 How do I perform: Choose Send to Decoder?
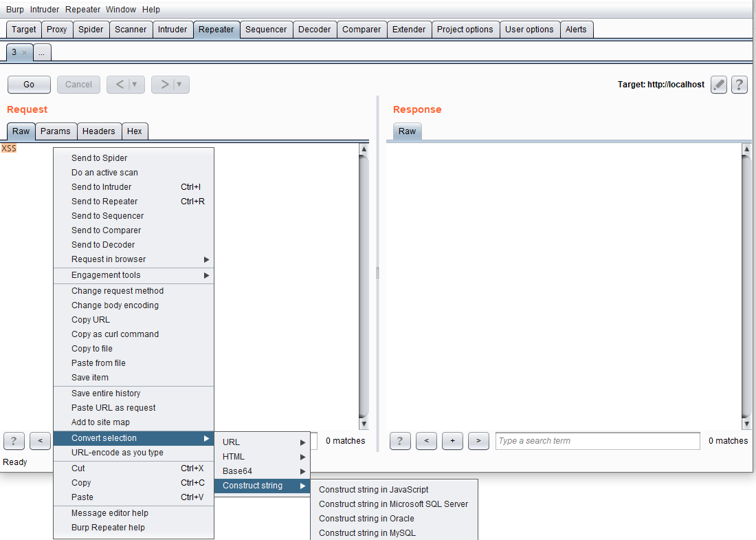point(133,245)
